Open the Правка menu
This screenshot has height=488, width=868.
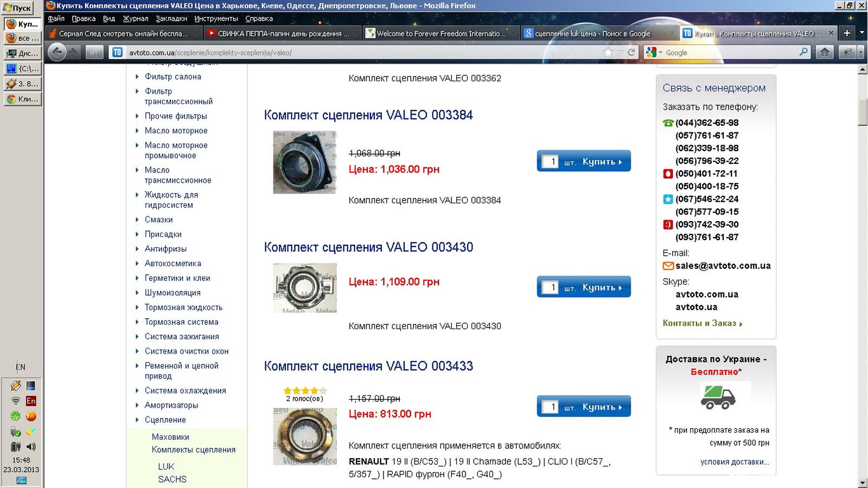click(84, 18)
